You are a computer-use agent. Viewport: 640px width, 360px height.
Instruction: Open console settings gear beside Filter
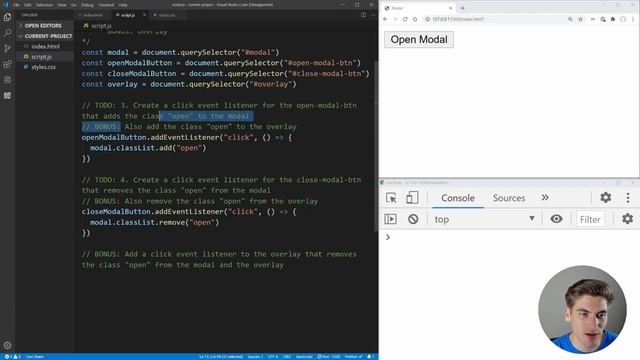627,219
